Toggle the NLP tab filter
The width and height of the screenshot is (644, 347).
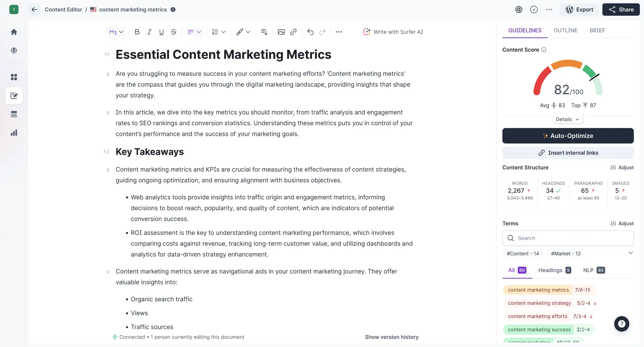pos(594,270)
